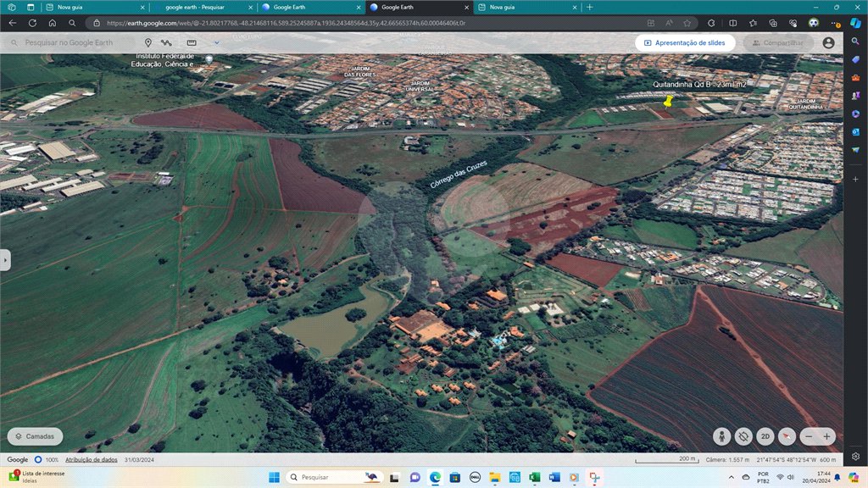Open the Edge sidebar tools briefcase icon
Viewport: 868px width, 488px height.
point(856,77)
